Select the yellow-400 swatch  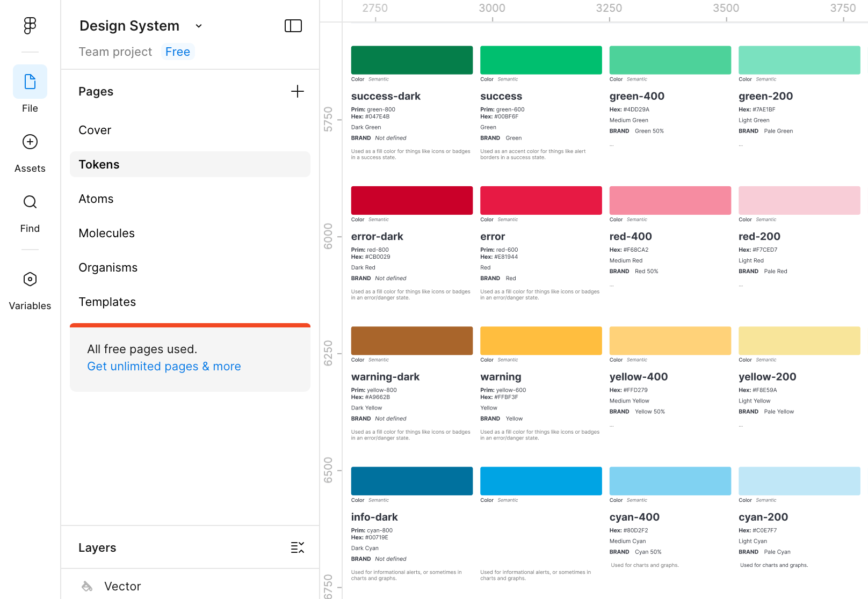(x=670, y=341)
